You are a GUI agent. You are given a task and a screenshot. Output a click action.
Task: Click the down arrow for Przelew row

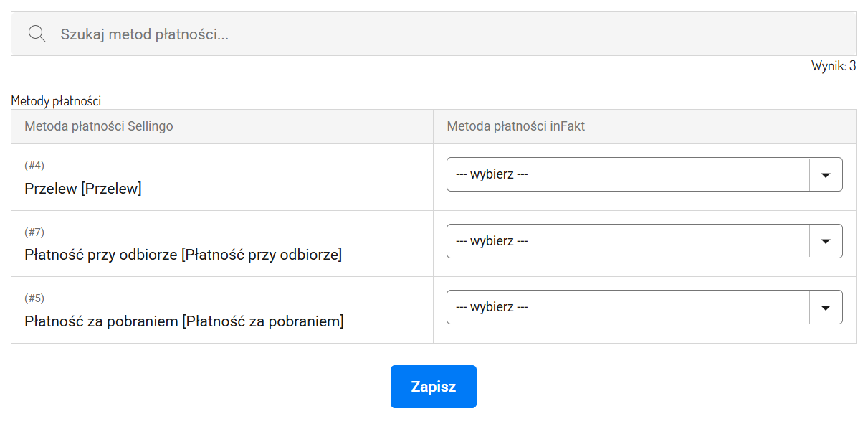pyautogui.click(x=826, y=174)
